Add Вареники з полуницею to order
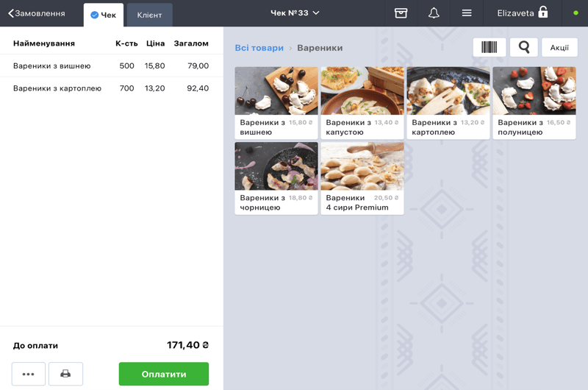The width and height of the screenshot is (588, 390). tap(534, 102)
